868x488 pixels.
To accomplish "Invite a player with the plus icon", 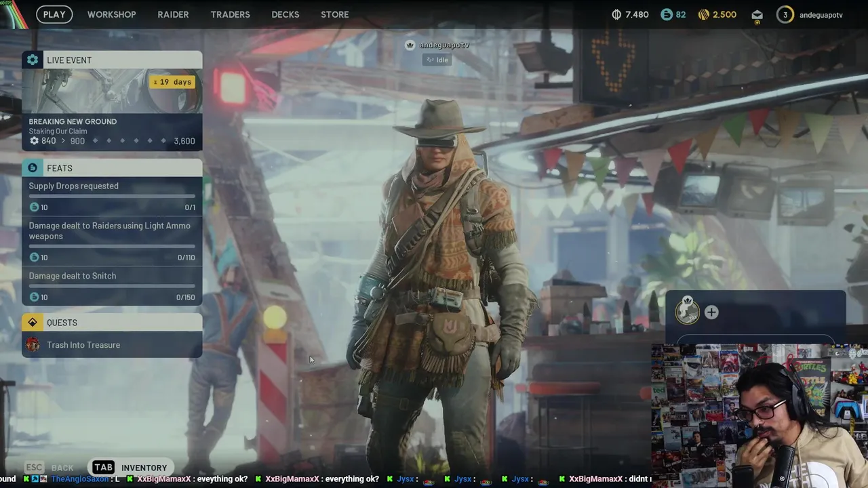I will point(711,312).
